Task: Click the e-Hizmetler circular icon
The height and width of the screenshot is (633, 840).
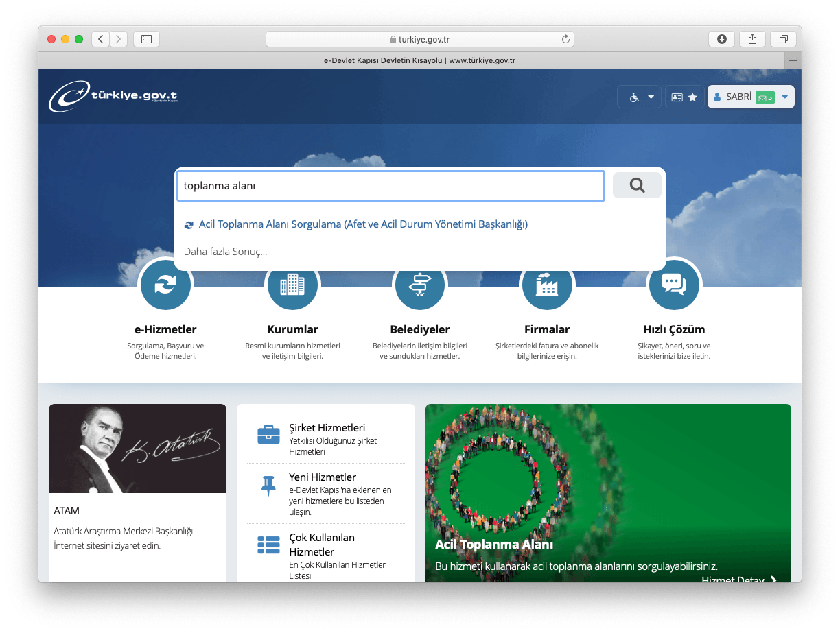Action: click(165, 285)
